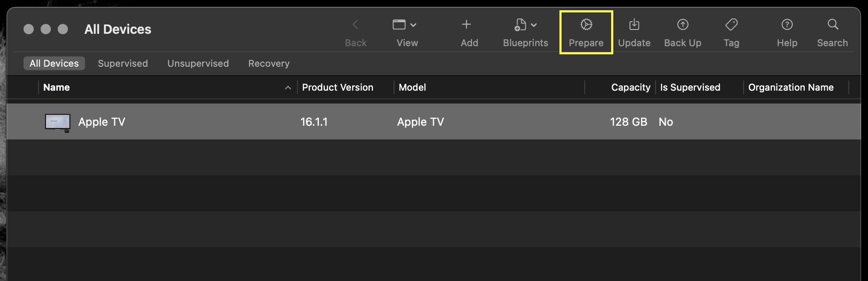This screenshot has width=868, height=281.
Task: Toggle the Name column sort arrow
Action: (x=288, y=88)
